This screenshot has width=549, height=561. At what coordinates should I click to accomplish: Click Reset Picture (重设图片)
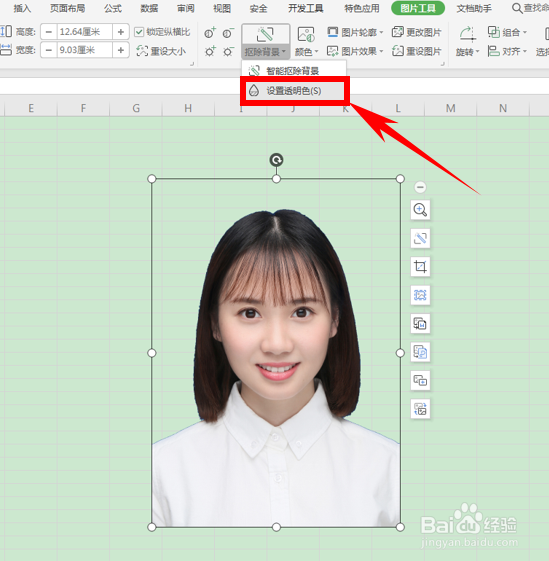417,51
